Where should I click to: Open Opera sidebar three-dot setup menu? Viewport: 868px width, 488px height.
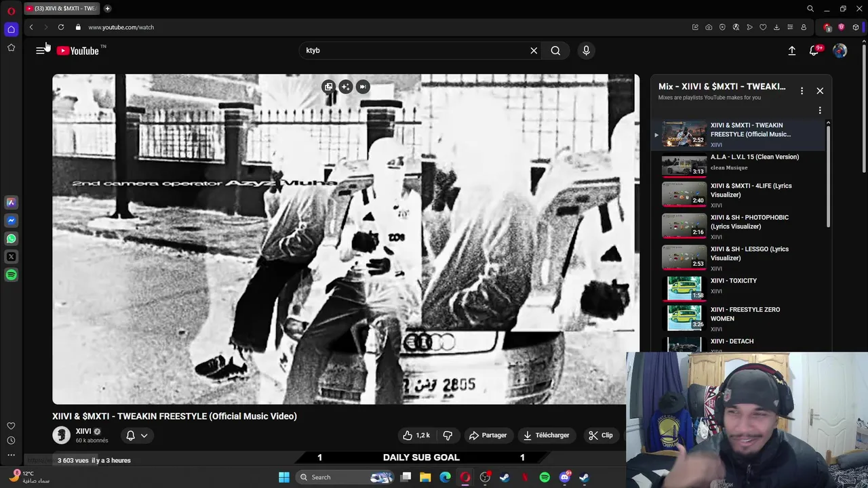(11, 455)
